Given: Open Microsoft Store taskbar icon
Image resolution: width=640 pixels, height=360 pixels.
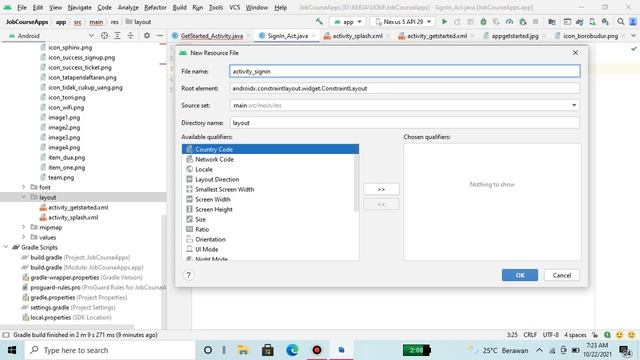Looking at the screenshot, I should pyautogui.click(x=268, y=350).
